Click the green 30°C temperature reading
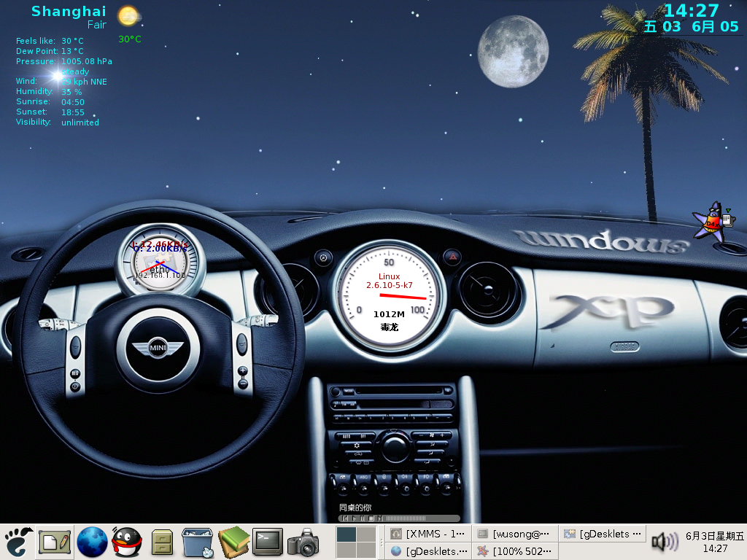 [x=130, y=39]
